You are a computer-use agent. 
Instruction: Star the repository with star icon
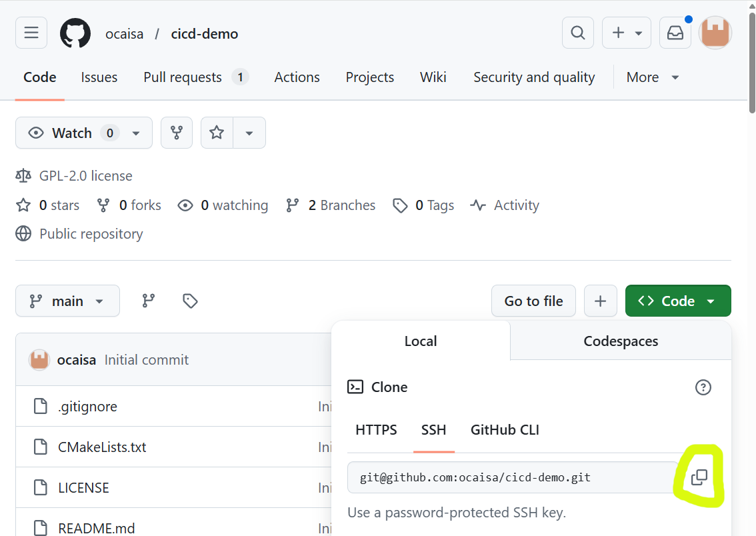click(x=217, y=133)
